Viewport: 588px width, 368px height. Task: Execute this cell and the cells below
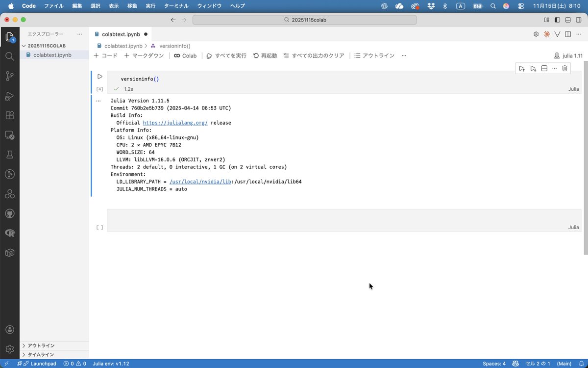click(x=533, y=68)
